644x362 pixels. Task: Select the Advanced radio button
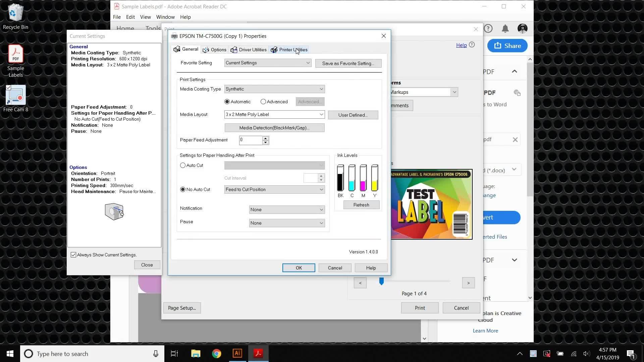263,102
